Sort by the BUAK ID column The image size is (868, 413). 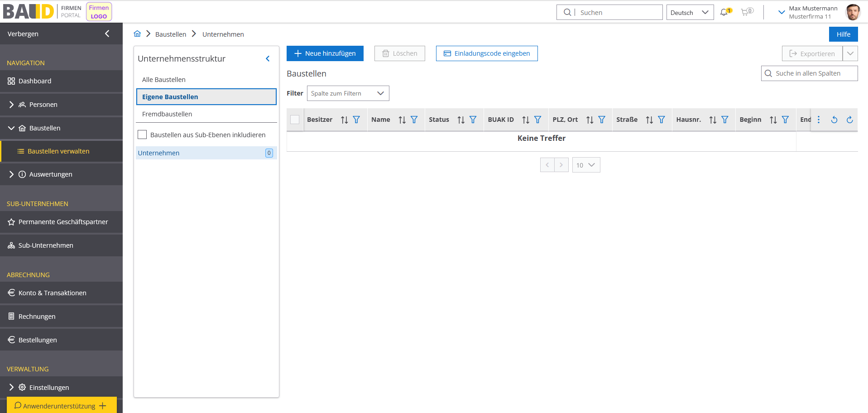point(526,120)
